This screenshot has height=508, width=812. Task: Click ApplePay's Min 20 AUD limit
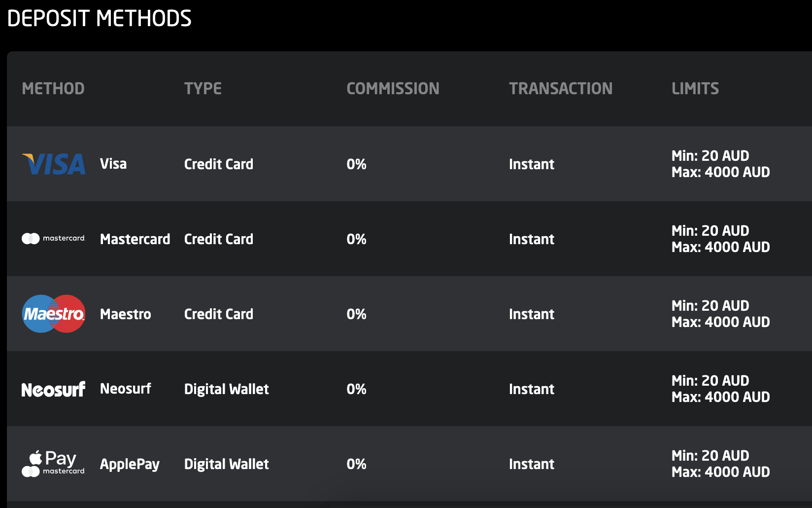tap(710, 456)
